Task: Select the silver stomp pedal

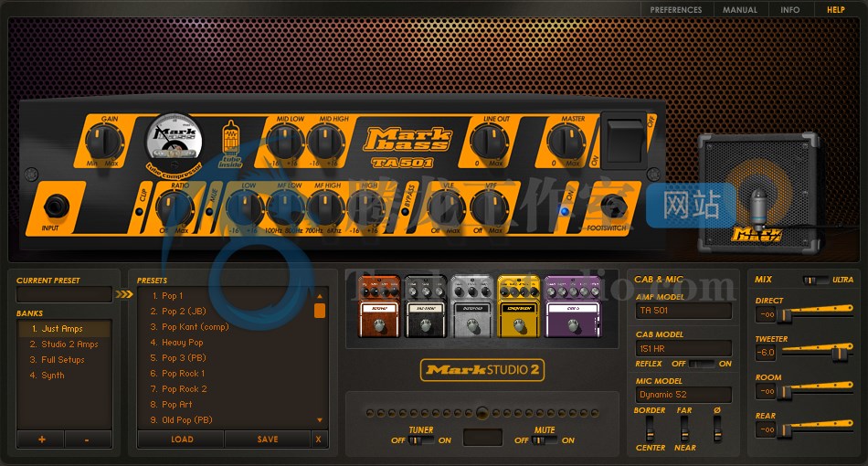Action: click(x=471, y=306)
